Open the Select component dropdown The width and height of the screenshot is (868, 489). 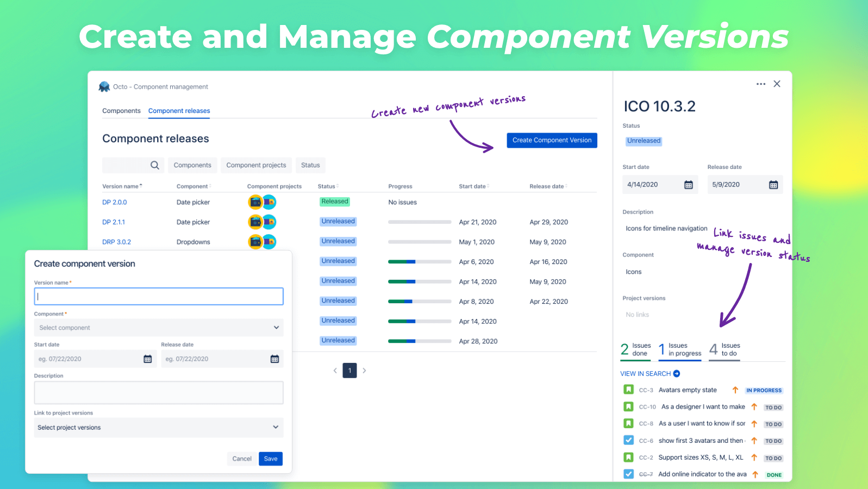pyautogui.click(x=159, y=328)
